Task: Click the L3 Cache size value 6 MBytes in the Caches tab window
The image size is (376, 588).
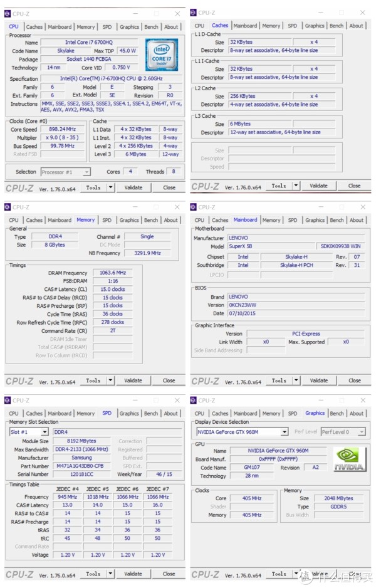Action: pos(260,124)
